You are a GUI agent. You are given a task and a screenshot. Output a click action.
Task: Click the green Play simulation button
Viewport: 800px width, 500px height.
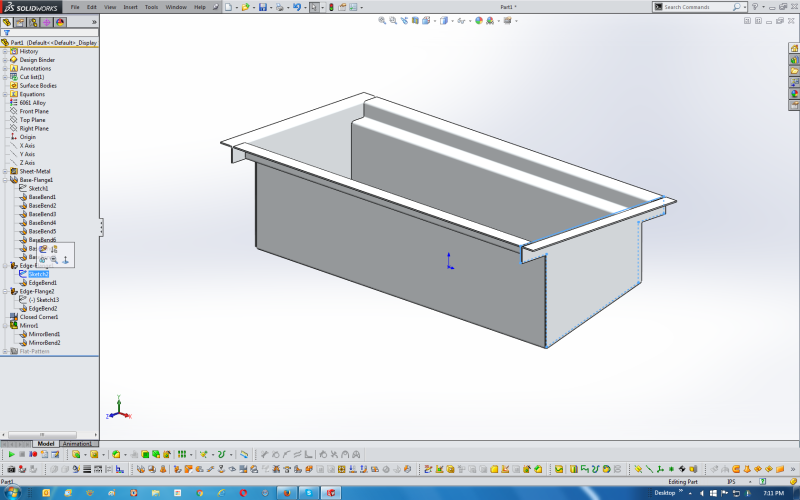pyautogui.click(x=11, y=454)
